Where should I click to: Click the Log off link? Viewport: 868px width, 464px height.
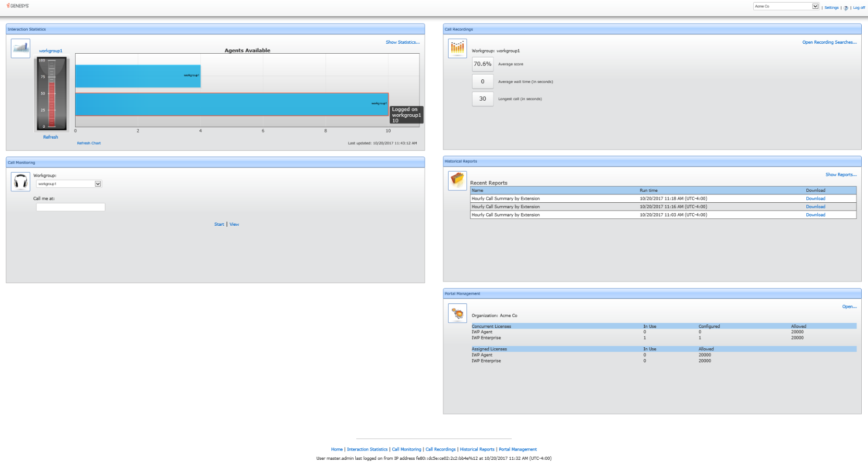pos(859,8)
